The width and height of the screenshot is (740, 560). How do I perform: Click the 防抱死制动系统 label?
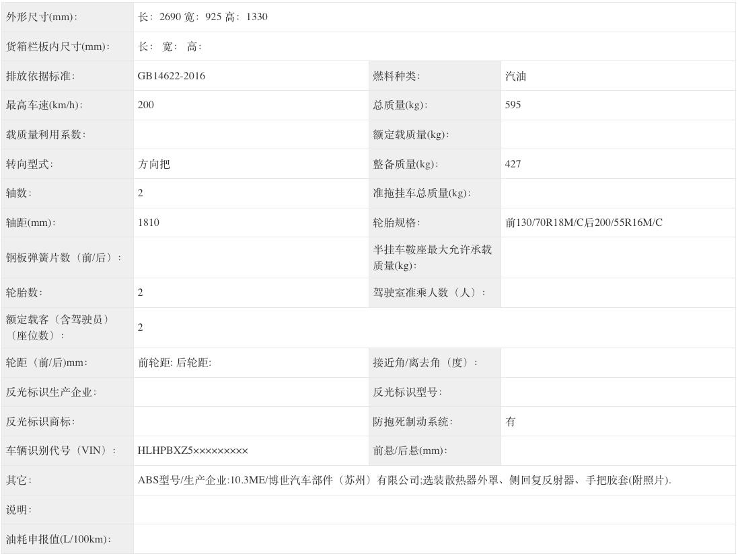point(412,422)
